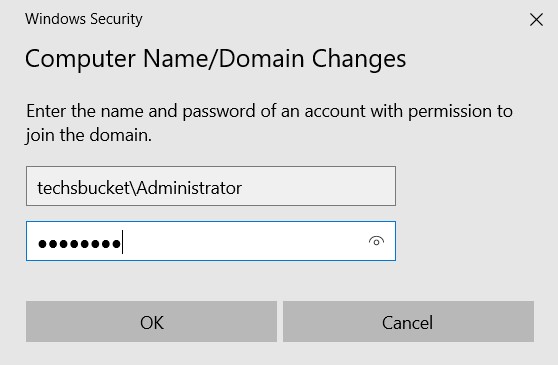
Task: Click the Windows Security title text
Action: pos(84,19)
